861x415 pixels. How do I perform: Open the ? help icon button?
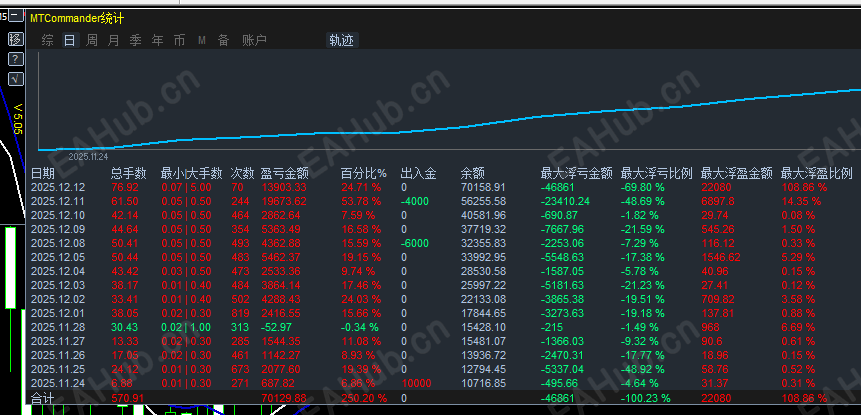(16, 59)
